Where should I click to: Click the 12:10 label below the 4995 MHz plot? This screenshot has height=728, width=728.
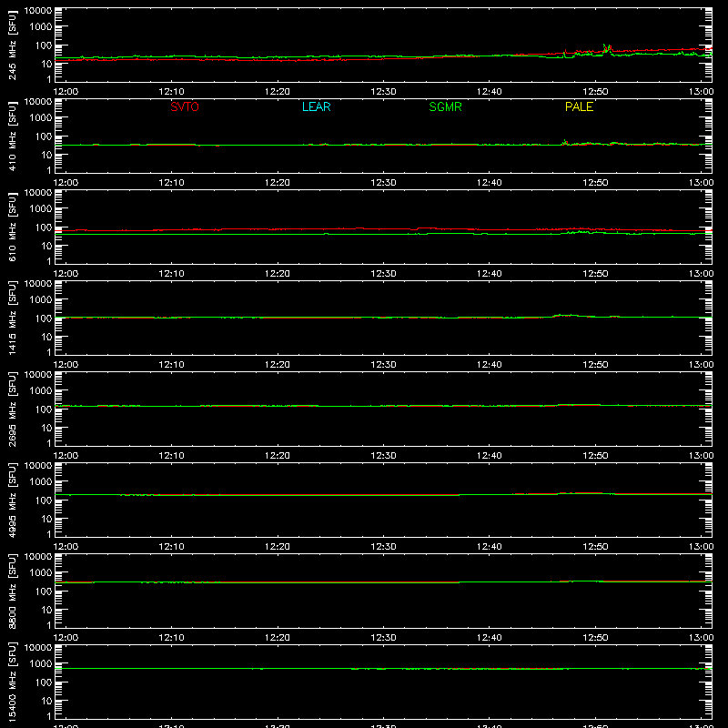click(171, 547)
